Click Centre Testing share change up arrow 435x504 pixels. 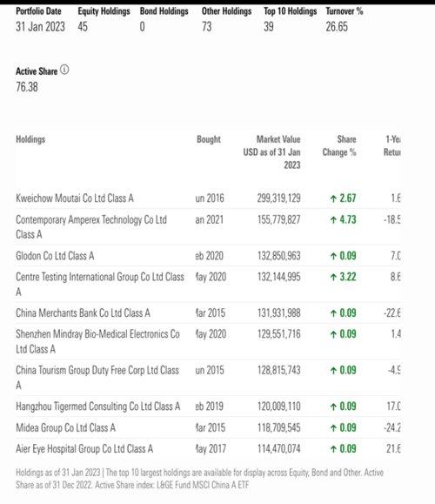click(333, 277)
